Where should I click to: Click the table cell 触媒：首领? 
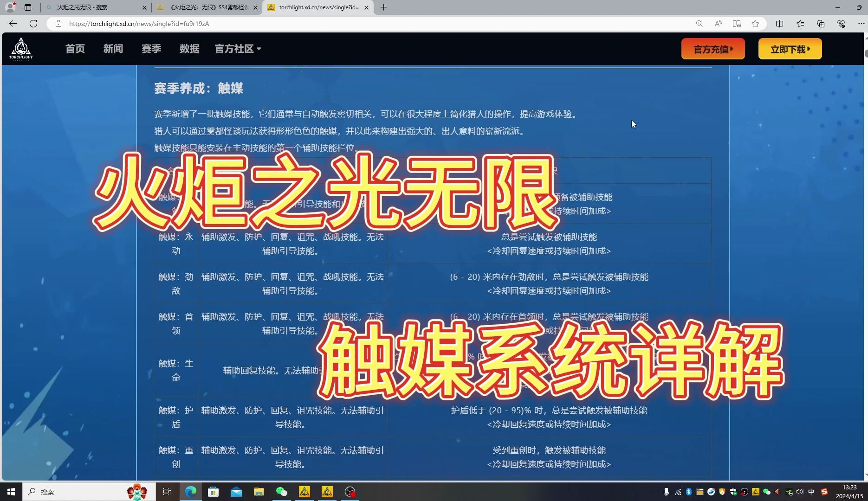[176, 323]
